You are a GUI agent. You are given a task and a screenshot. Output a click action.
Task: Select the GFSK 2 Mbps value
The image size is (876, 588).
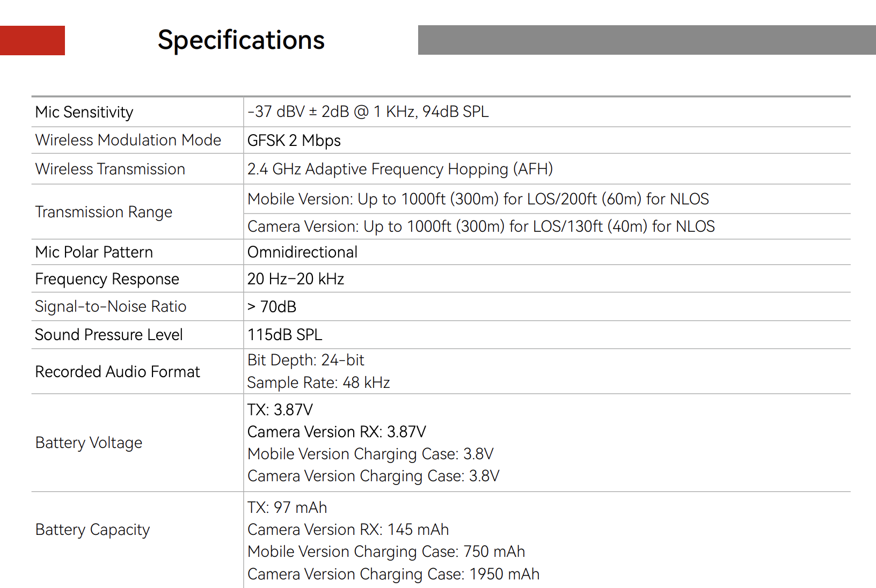294,141
